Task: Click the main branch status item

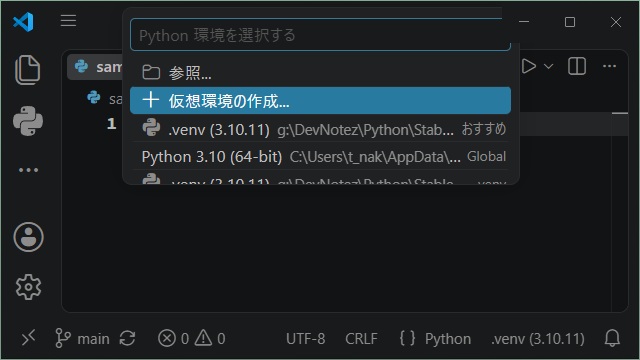Action: pyautogui.click(x=82, y=338)
